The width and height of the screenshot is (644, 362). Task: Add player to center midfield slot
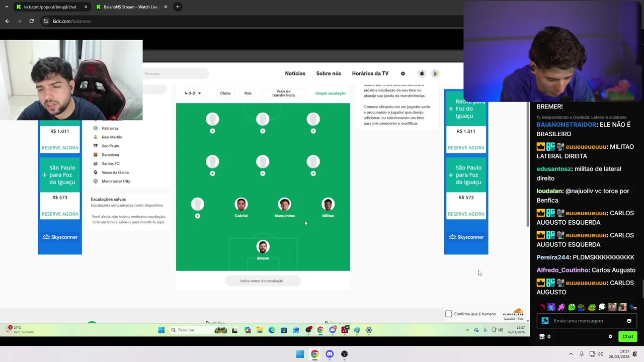click(x=263, y=173)
